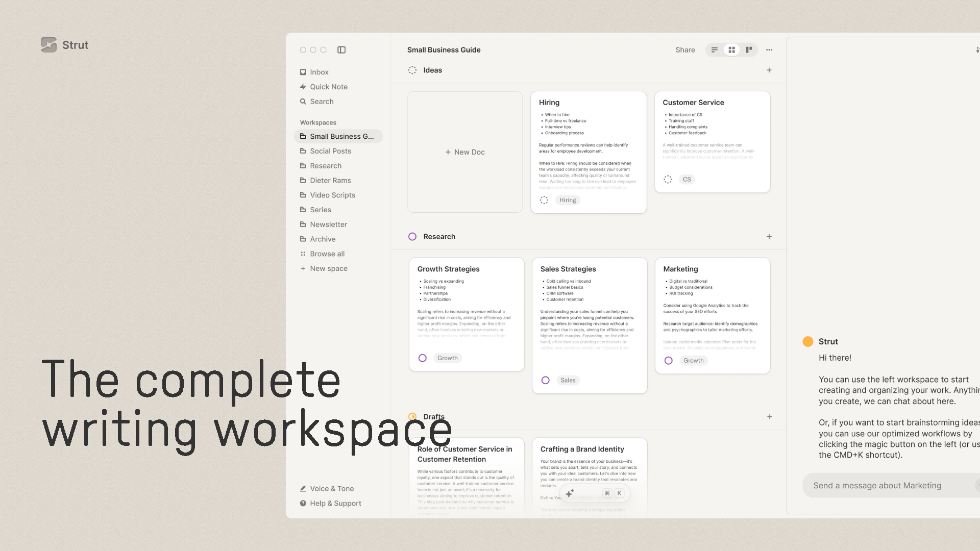Screen dimensions: 980x551
Task: Toggle the Growth status circle on Growth Strategies
Action: pos(423,358)
